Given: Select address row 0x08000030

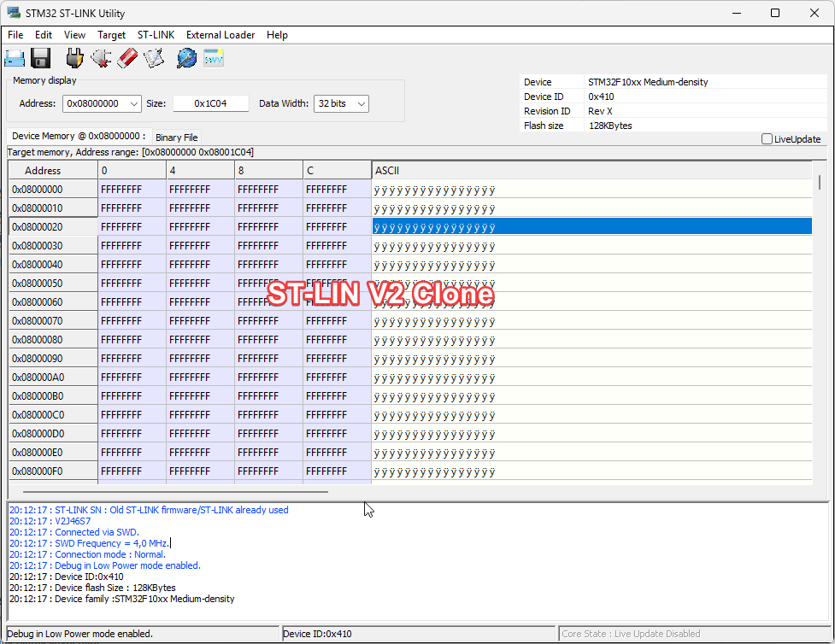Looking at the screenshot, I should tap(53, 246).
